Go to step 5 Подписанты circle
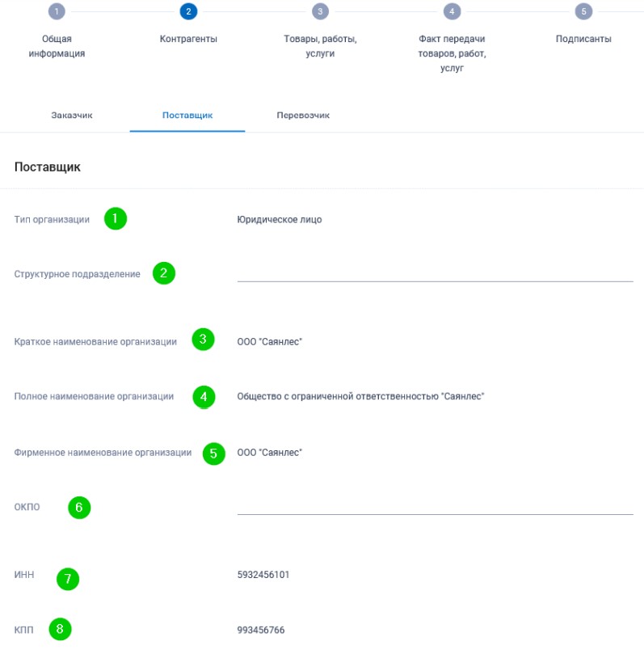This screenshot has height=650, width=644. click(x=583, y=11)
